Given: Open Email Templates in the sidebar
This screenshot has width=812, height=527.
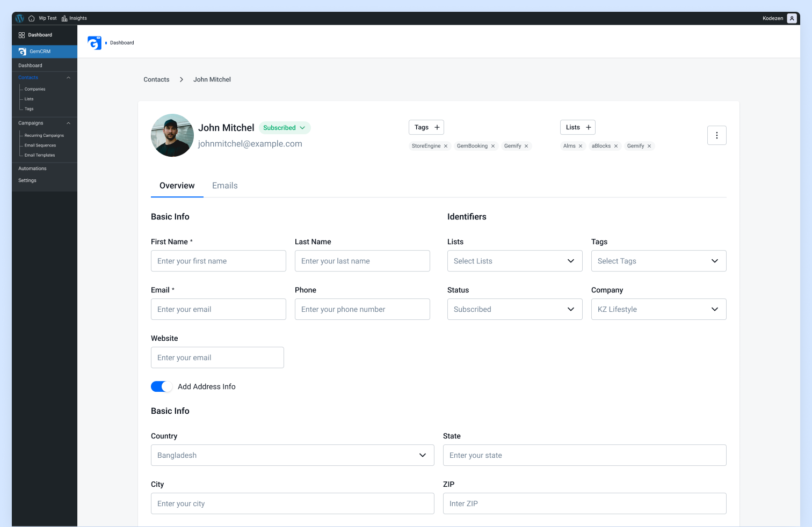Looking at the screenshot, I should (x=39, y=155).
